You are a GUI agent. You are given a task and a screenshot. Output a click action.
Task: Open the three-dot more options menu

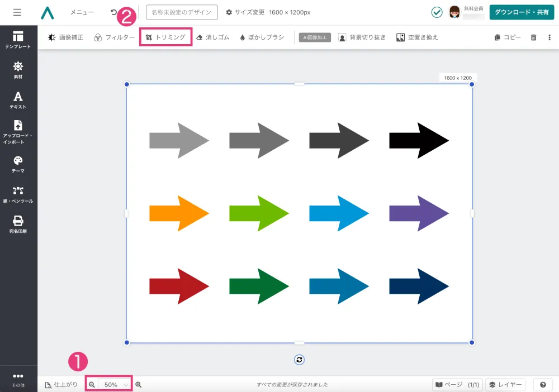[x=549, y=37]
